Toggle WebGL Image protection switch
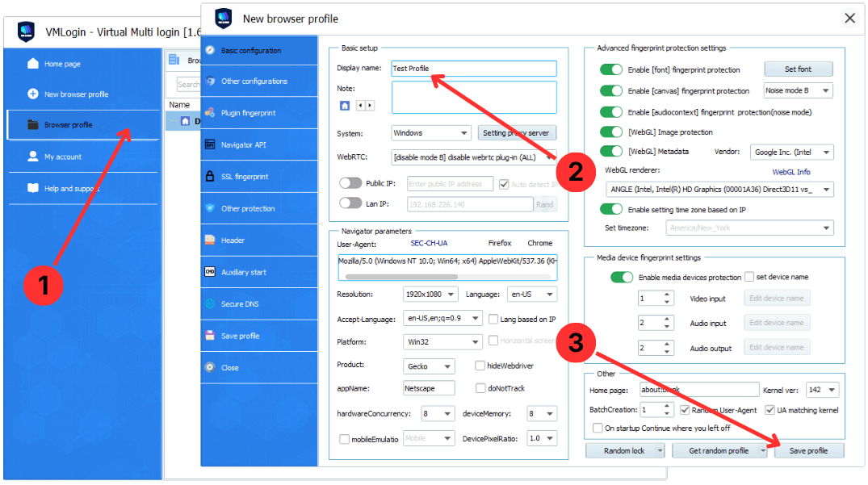Viewport: 868px width, 485px height. pos(610,132)
